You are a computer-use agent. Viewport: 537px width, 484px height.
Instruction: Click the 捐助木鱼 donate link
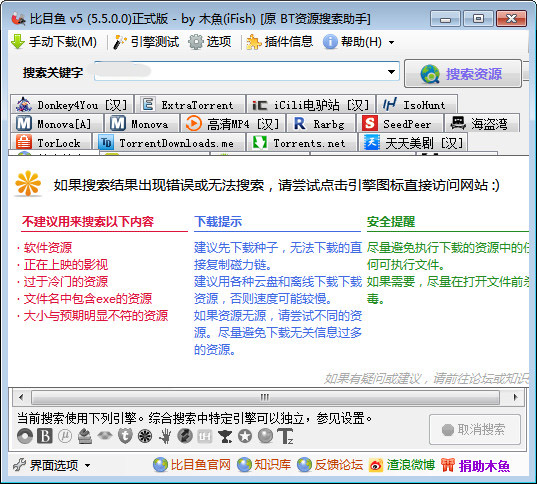(475, 465)
